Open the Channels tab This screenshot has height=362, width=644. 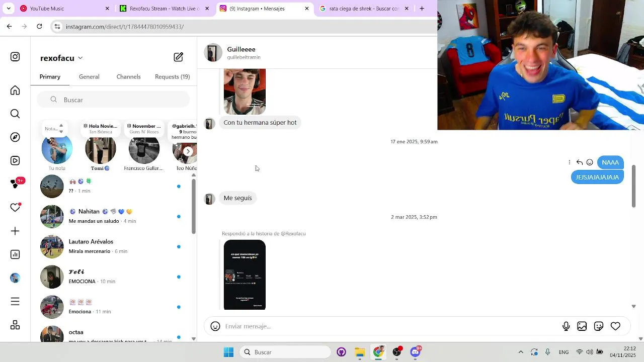click(128, 77)
